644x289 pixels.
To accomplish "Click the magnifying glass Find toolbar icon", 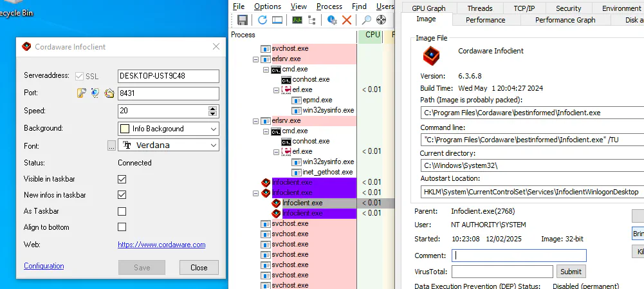I will click(x=366, y=20).
